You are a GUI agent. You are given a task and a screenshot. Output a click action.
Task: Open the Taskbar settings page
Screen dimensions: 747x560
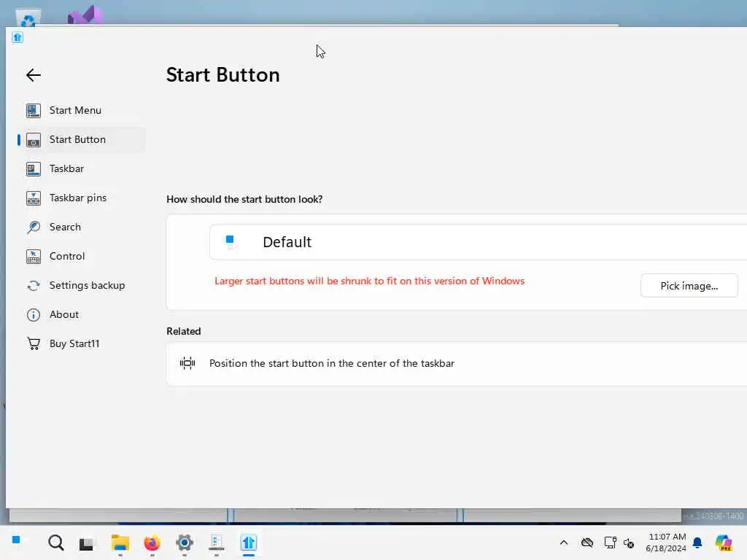tap(81, 168)
